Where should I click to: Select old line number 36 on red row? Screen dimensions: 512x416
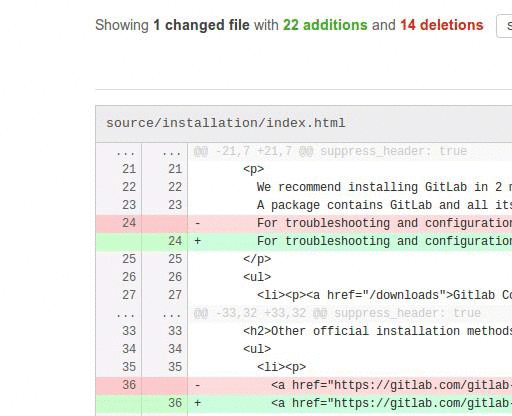[x=129, y=385]
